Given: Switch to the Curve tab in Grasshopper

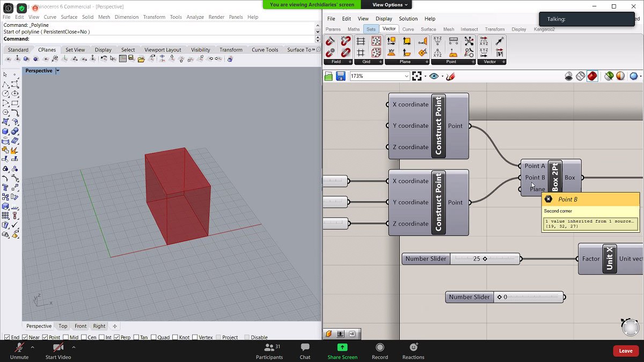Looking at the screenshot, I should 408,29.
